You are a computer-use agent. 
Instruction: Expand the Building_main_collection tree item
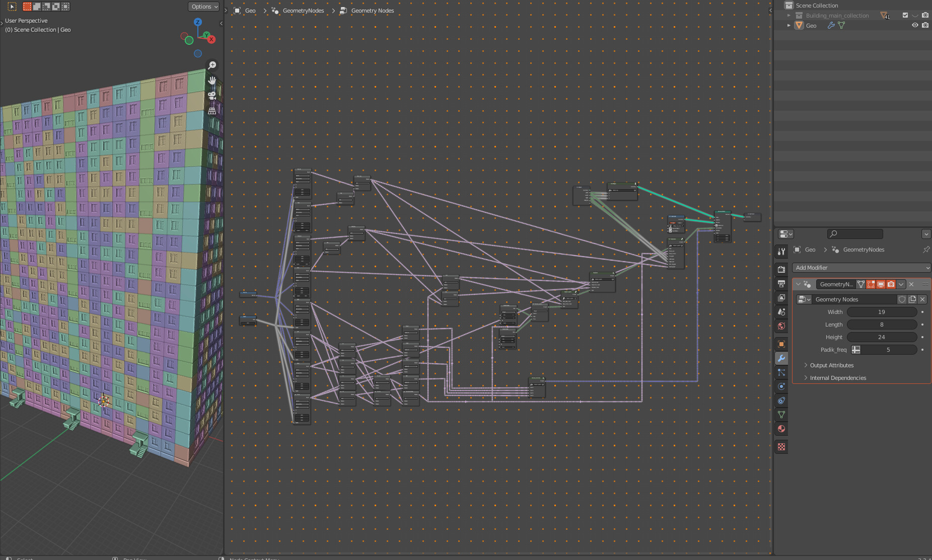tap(788, 15)
